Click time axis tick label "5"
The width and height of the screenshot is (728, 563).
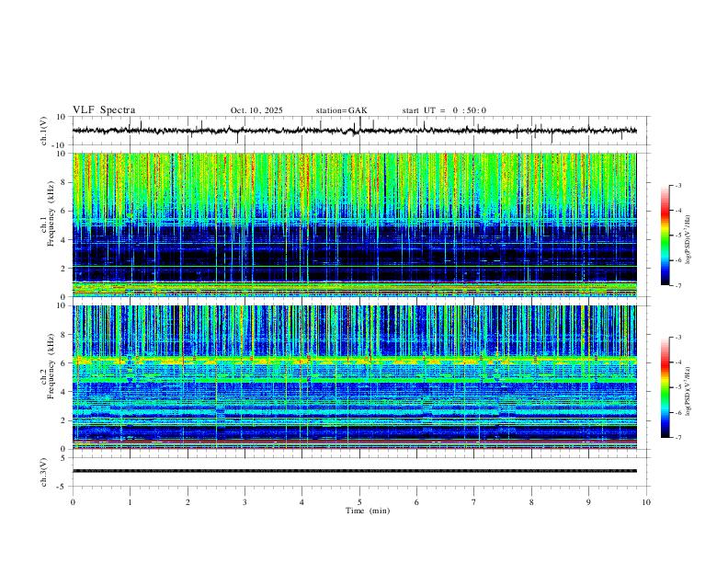pyautogui.click(x=359, y=502)
